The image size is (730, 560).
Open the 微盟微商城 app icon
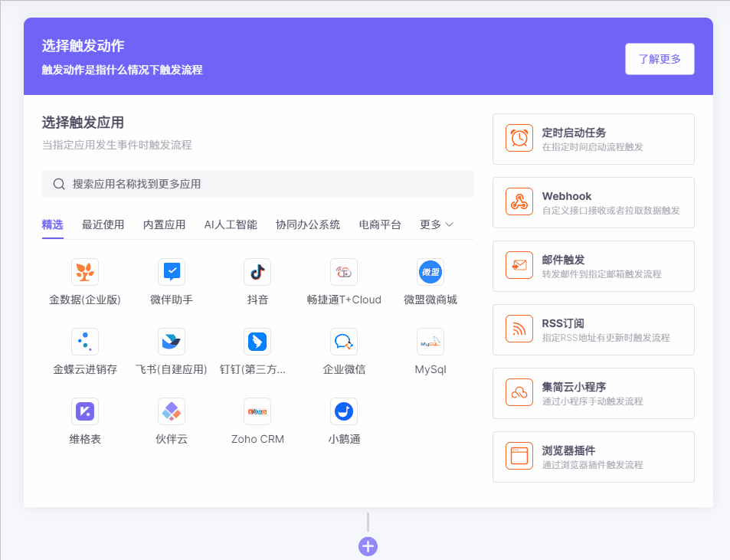click(430, 272)
